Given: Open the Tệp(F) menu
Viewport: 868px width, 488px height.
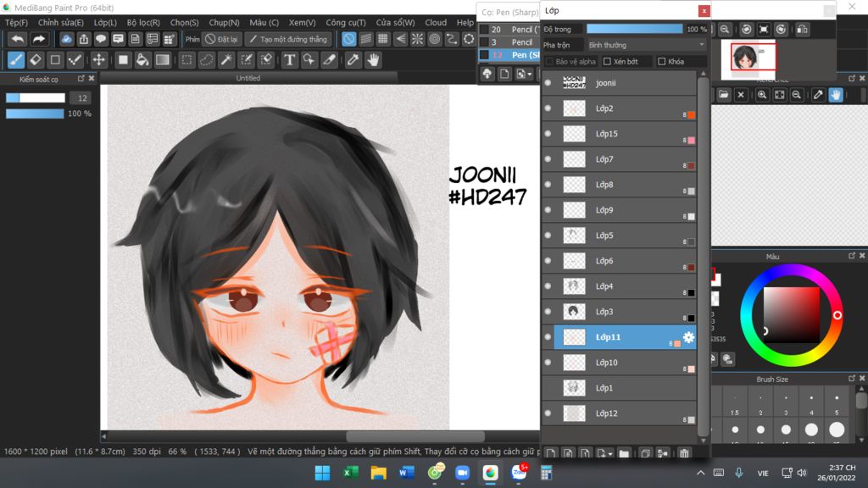Looking at the screenshot, I should (x=17, y=23).
